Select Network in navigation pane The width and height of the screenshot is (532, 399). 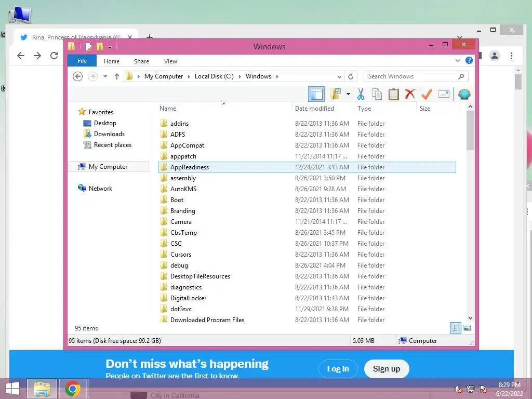(100, 188)
